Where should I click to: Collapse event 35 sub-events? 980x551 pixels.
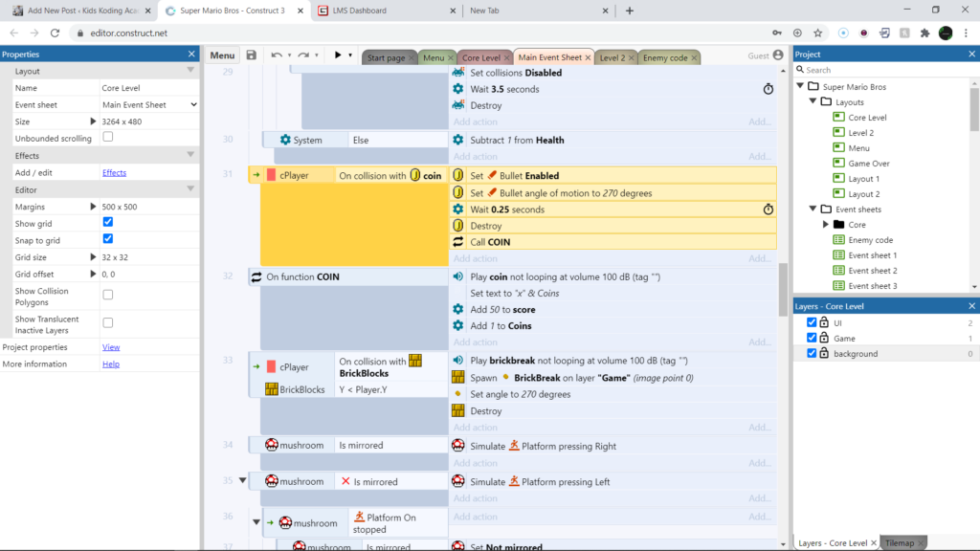point(243,480)
